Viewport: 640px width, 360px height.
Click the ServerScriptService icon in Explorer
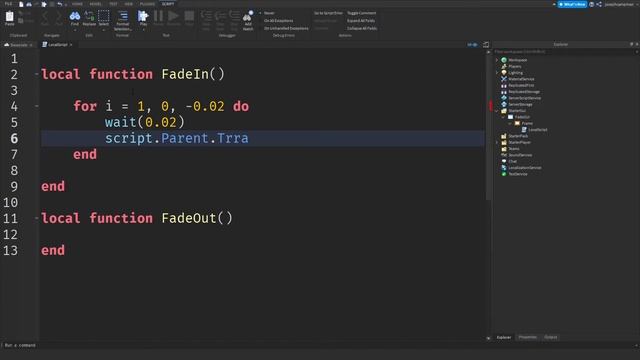coord(504,98)
